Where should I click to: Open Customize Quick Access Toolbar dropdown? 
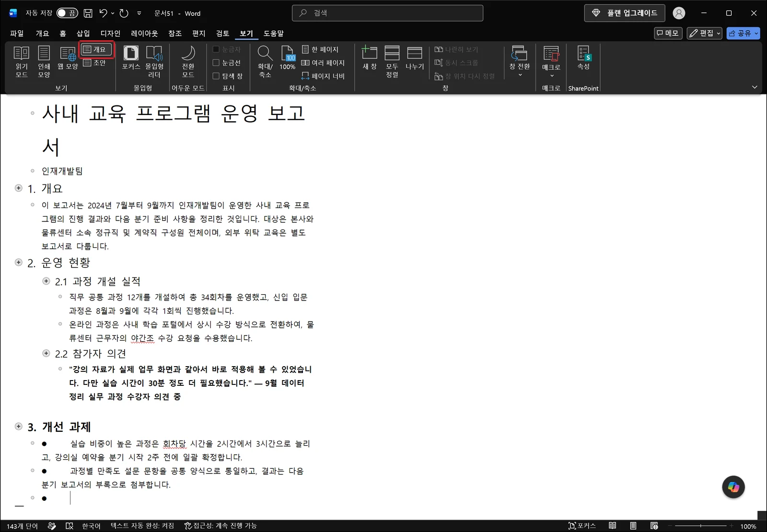click(x=139, y=13)
